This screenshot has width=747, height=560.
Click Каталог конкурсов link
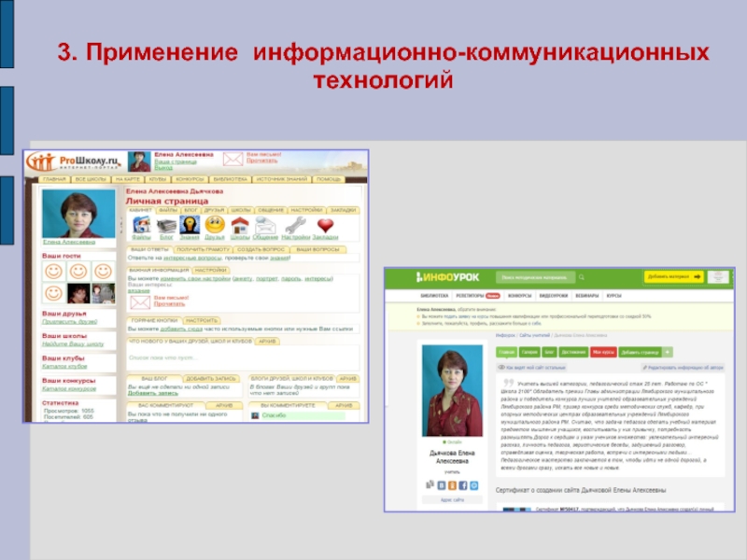pyautogui.click(x=69, y=389)
